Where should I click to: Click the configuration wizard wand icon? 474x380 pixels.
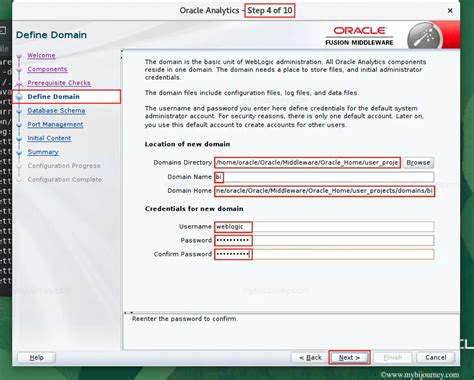pos(424,37)
